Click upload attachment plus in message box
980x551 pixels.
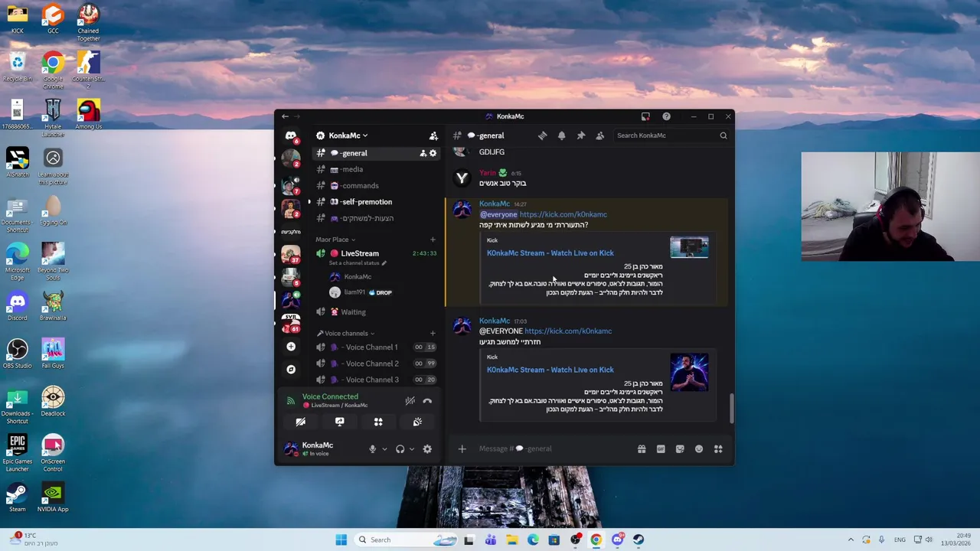tap(462, 449)
